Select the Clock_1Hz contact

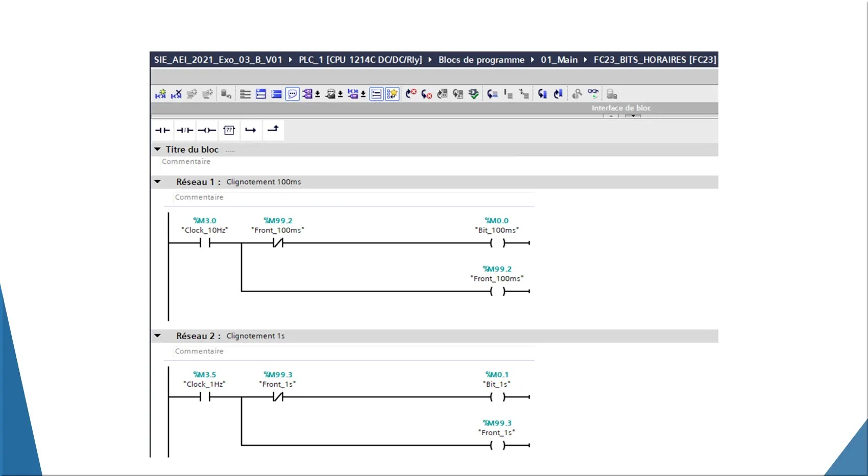tap(205, 397)
